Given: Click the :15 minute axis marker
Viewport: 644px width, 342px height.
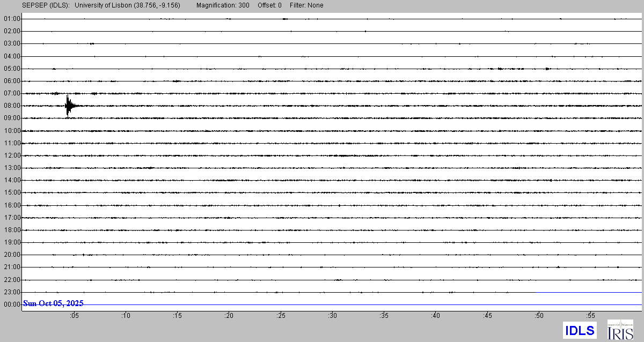Looking at the screenshot, I should (x=177, y=316).
